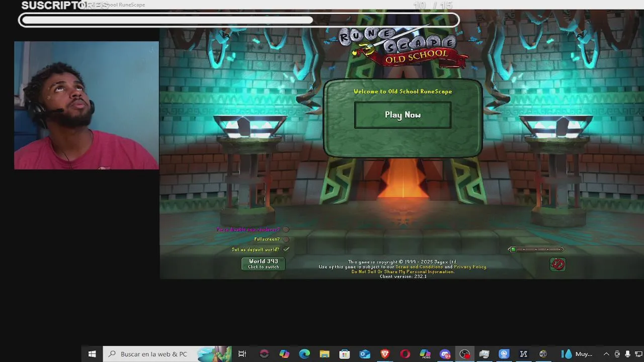This screenshot has height=362, width=644.
Task: Open Outlook from the taskbar
Action: [365, 354]
